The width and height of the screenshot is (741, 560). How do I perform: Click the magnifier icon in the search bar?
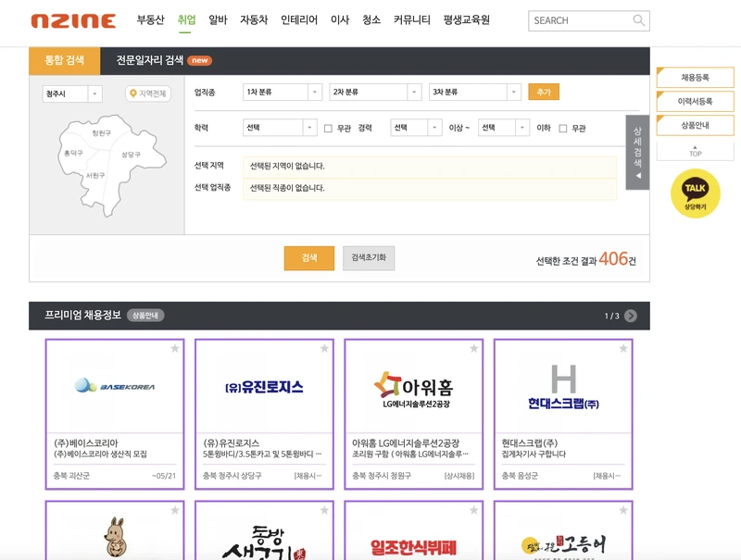click(x=638, y=19)
